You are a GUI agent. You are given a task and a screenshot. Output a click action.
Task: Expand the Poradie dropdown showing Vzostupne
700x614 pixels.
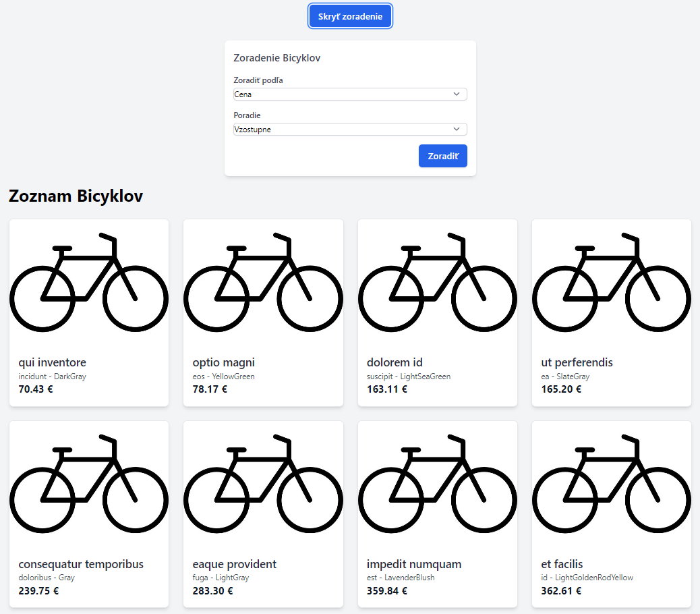pyautogui.click(x=350, y=130)
